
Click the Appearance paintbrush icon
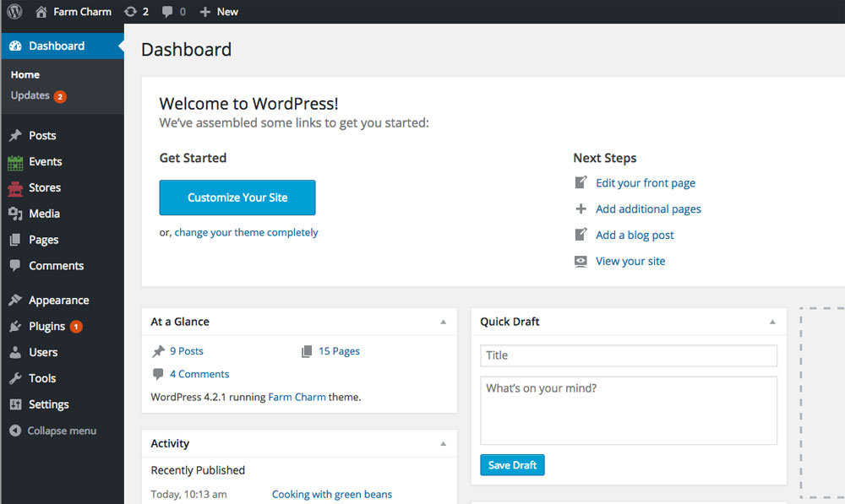15,300
